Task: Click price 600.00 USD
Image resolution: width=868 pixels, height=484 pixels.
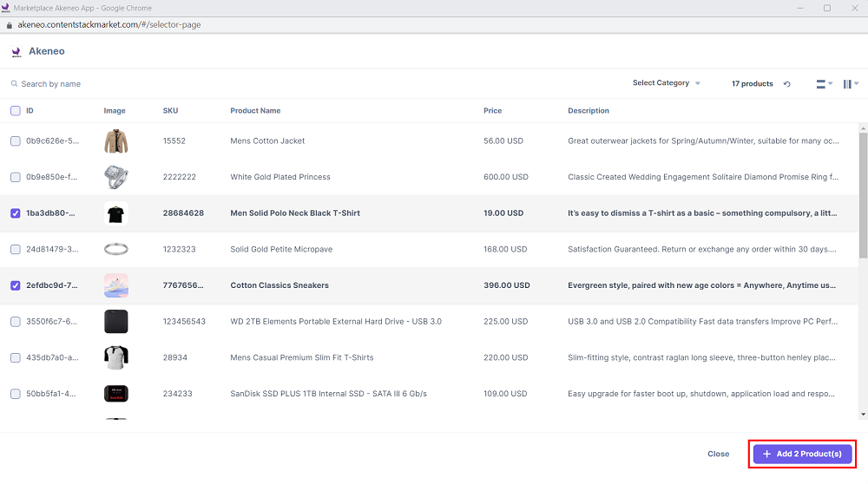Action: click(x=506, y=177)
